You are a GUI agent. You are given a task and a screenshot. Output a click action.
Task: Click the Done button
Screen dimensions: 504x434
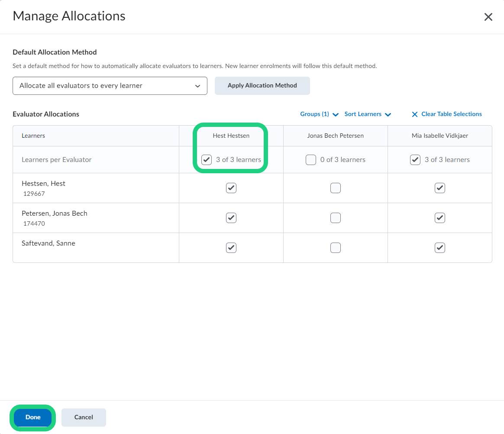pos(32,417)
